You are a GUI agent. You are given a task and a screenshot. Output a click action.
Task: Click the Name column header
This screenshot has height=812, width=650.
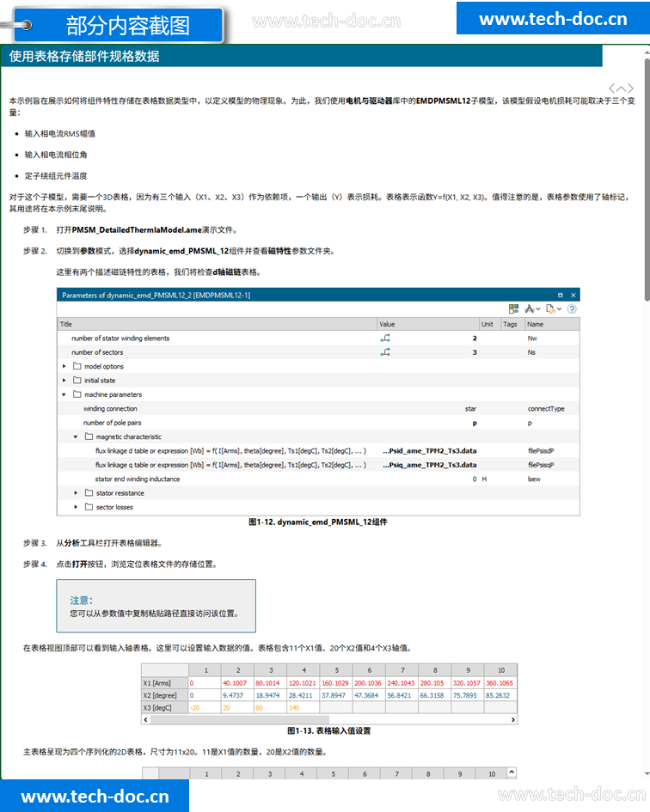[x=551, y=324]
